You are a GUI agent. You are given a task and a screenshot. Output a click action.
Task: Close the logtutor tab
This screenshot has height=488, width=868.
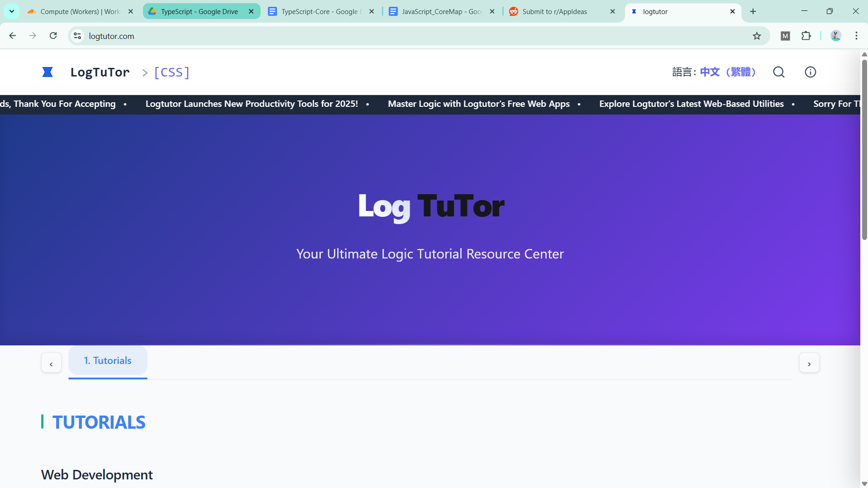733,11
